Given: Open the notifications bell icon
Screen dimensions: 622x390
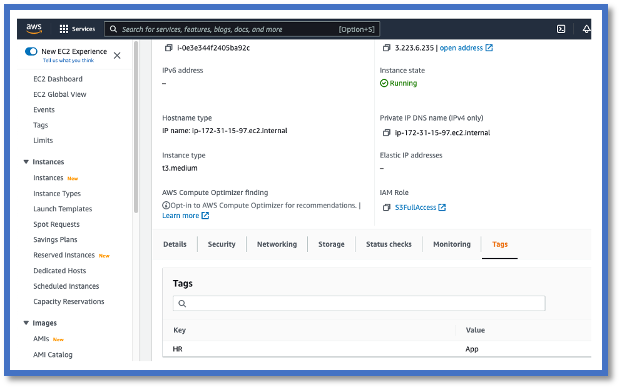Looking at the screenshot, I should point(586,29).
